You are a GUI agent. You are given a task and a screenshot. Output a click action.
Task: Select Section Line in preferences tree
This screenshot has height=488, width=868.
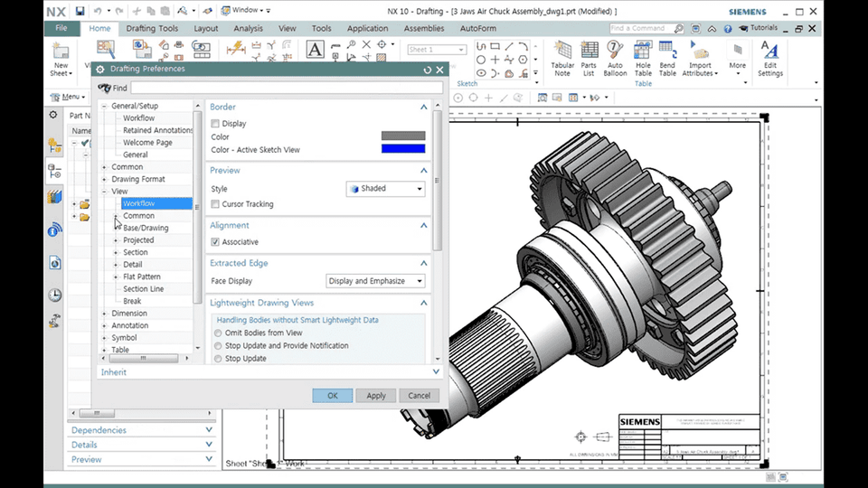coord(144,289)
